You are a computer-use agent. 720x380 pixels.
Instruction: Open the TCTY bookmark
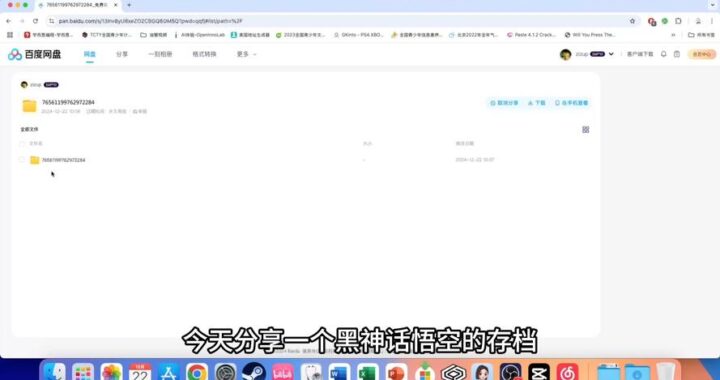107,35
